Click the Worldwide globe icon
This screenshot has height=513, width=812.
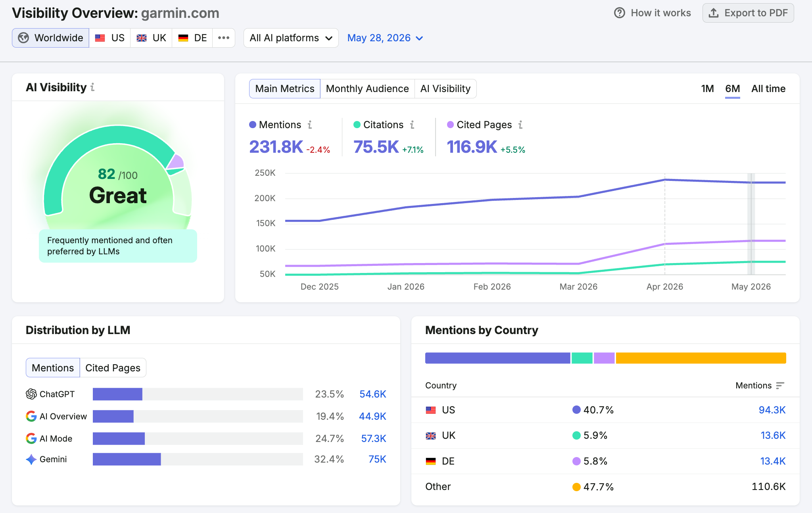[x=23, y=38]
